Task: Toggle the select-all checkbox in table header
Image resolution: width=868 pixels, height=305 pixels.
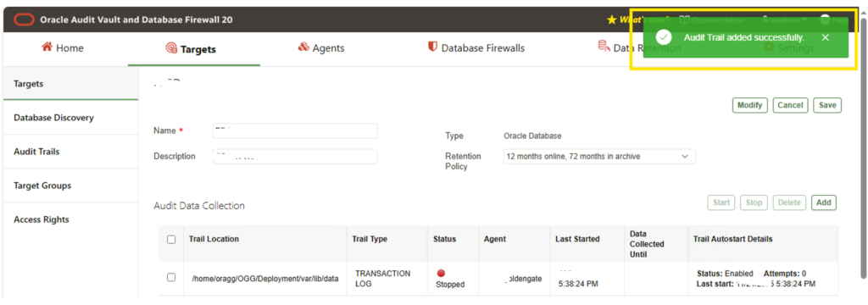Action: coord(171,239)
